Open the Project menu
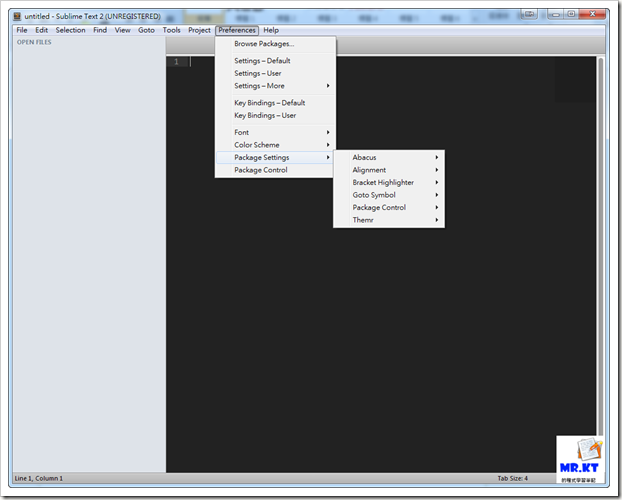Image resolution: width=622 pixels, height=500 pixels. (199, 30)
